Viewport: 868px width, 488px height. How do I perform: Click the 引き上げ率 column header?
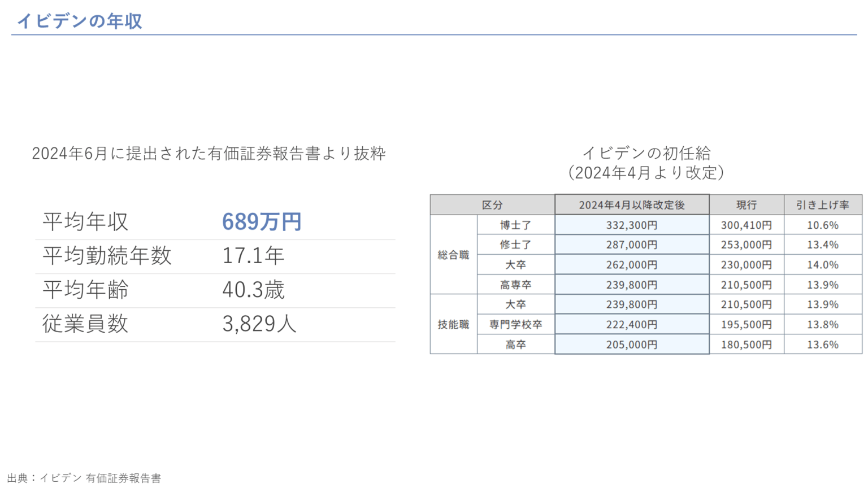823,204
